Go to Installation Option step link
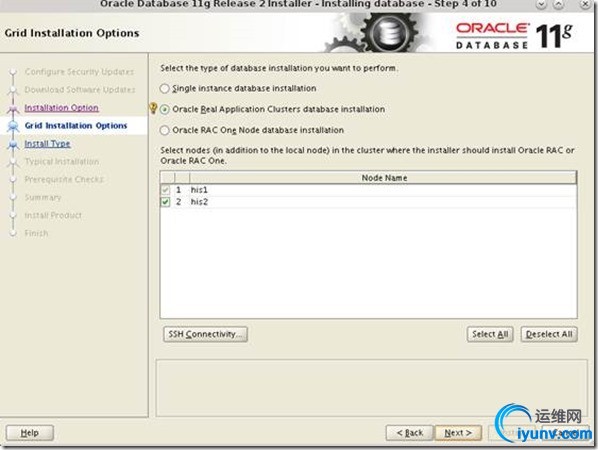Screen dimensions: 598x450 click(x=61, y=108)
